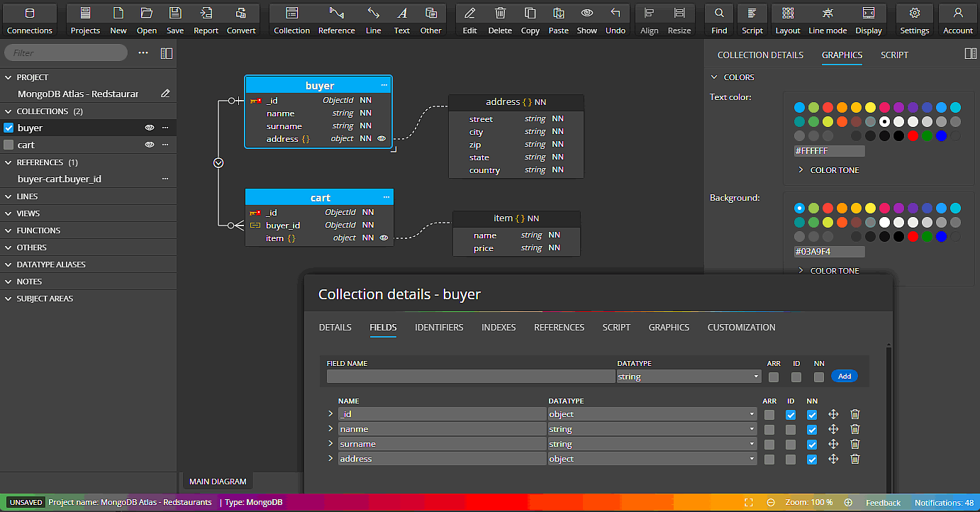Check ARR checkbox for surname field
The width and height of the screenshot is (980, 512).
(x=769, y=444)
